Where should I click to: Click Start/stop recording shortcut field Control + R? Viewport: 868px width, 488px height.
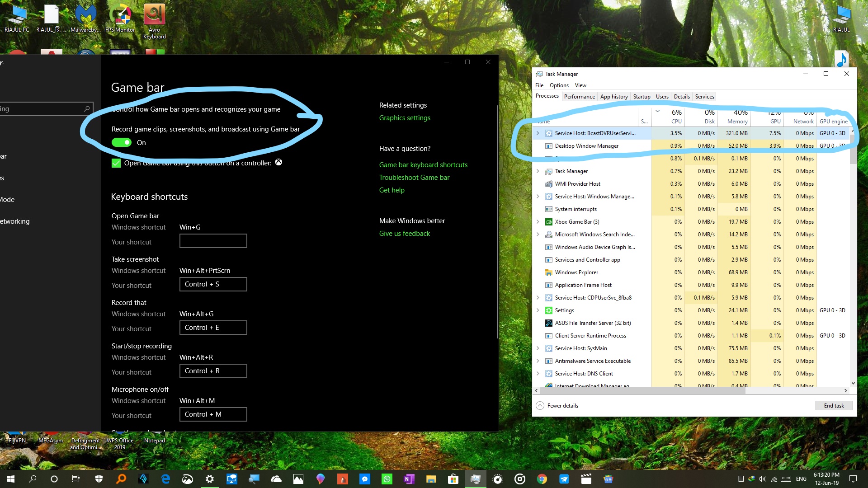(213, 371)
